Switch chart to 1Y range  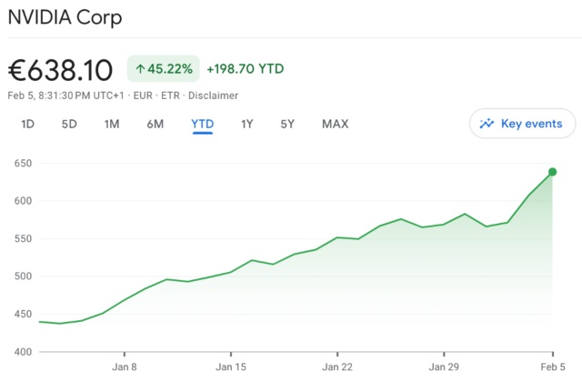click(246, 124)
